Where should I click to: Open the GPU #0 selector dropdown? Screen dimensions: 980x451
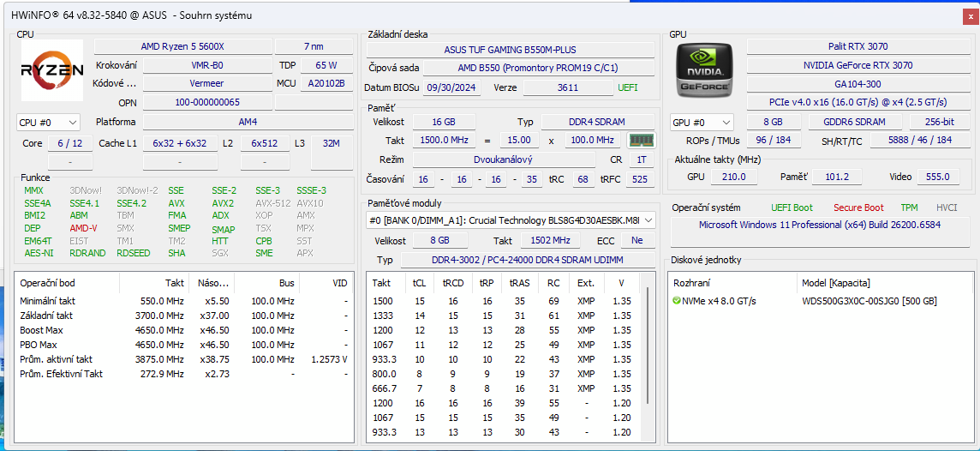[x=702, y=123]
